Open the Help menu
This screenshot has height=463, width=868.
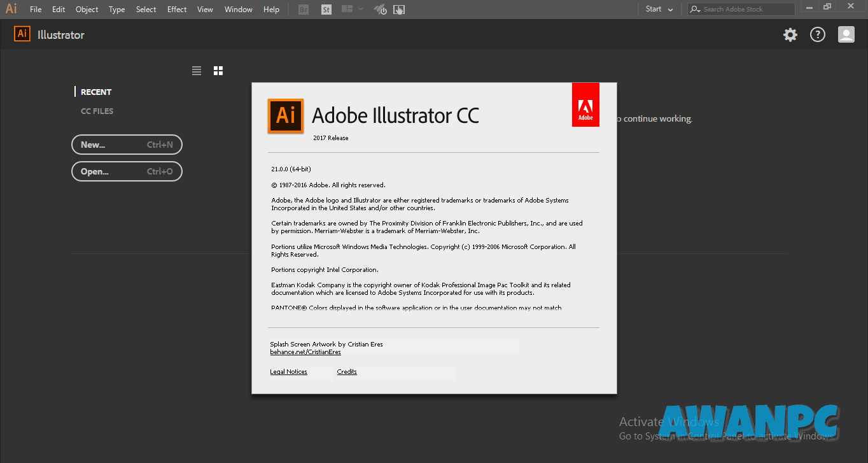271,10
